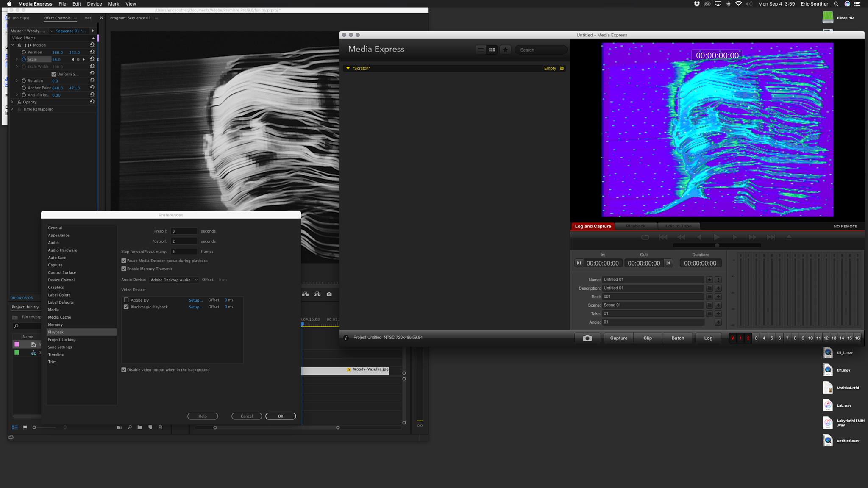
Task: Open the Audio Device dropdown
Action: tap(174, 280)
